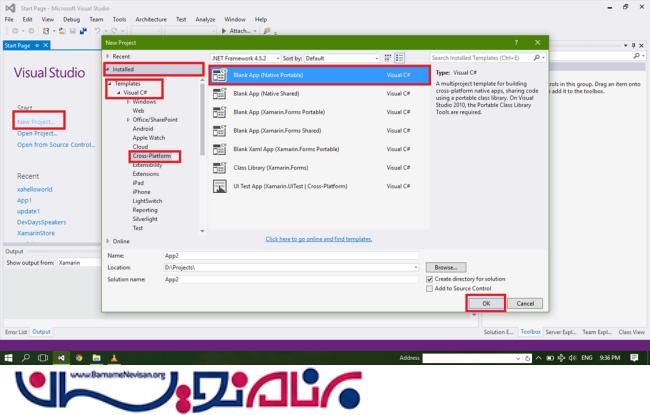
Task: Click the Undo toolbar icon
Action: (x=97, y=31)
